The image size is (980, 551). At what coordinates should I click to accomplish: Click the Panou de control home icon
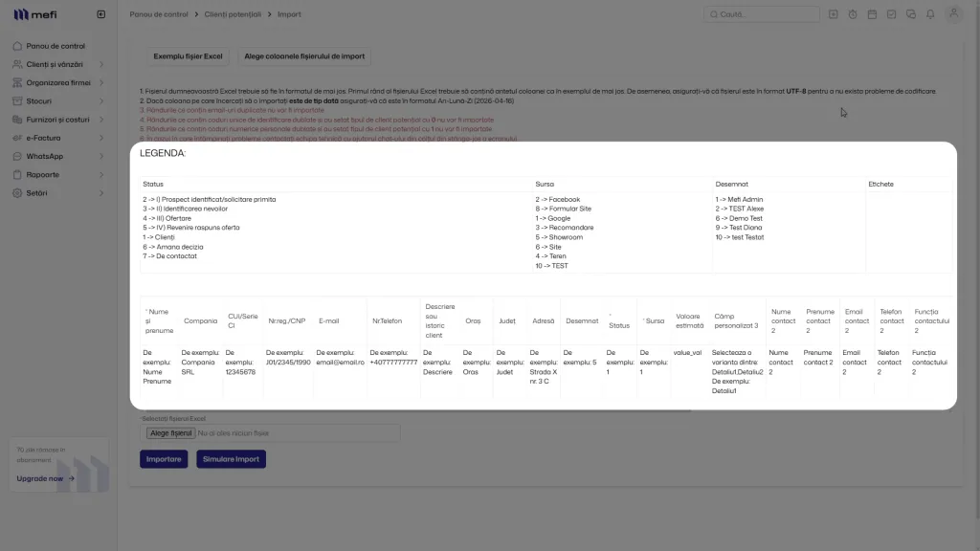coord(17,46)
